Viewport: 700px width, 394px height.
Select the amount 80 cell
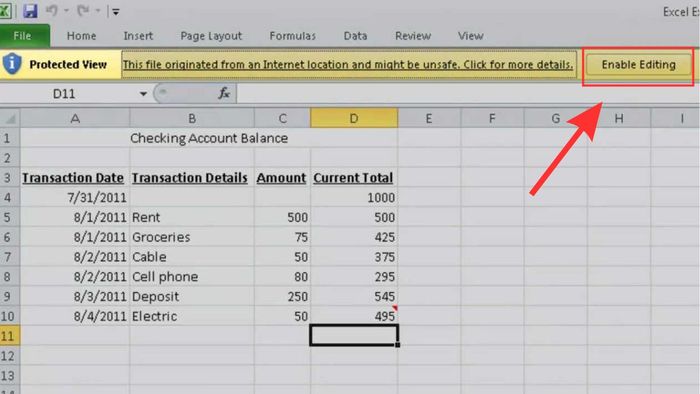pyautogui.click(x=283, y=277)
